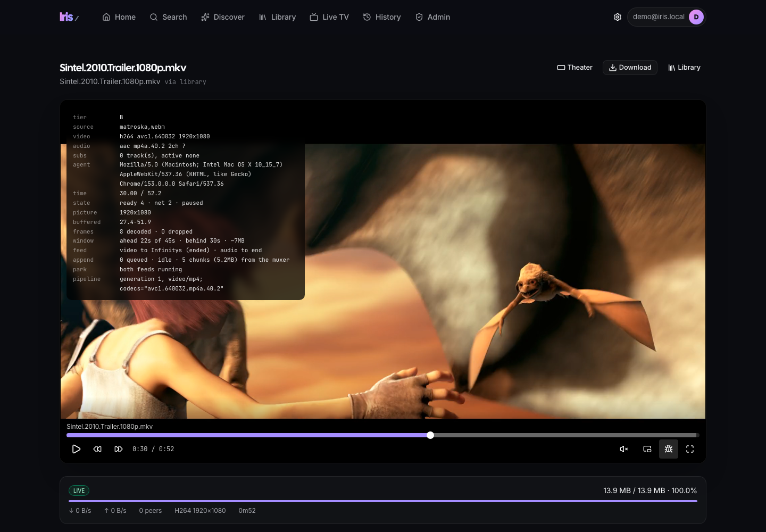Click the Library button beside Download

pos(684,68)
